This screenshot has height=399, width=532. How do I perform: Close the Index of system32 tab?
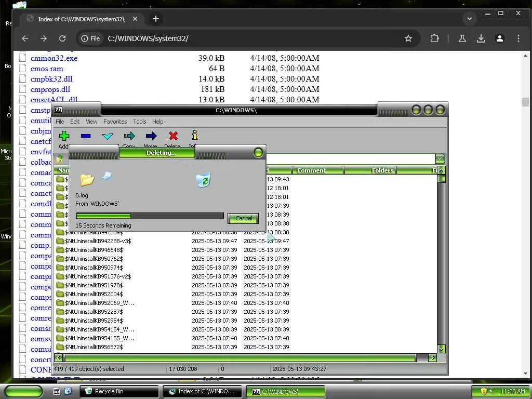coord(135,19)
